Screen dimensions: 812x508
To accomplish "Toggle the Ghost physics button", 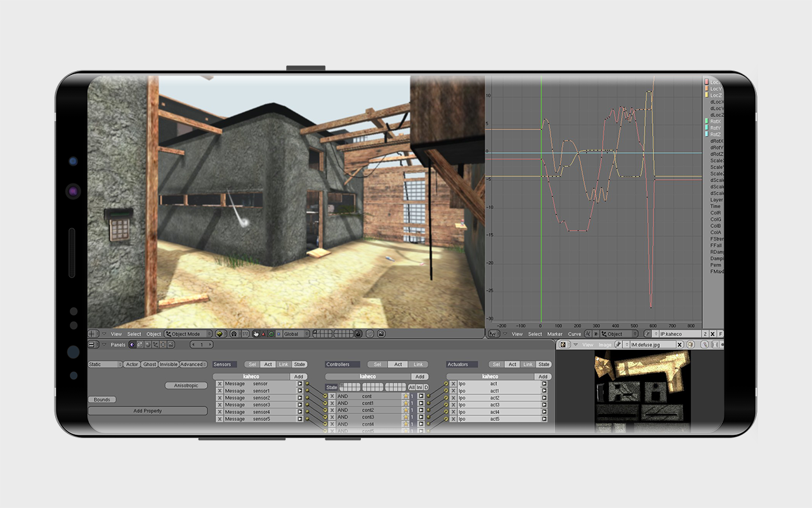I will [149, 364].
